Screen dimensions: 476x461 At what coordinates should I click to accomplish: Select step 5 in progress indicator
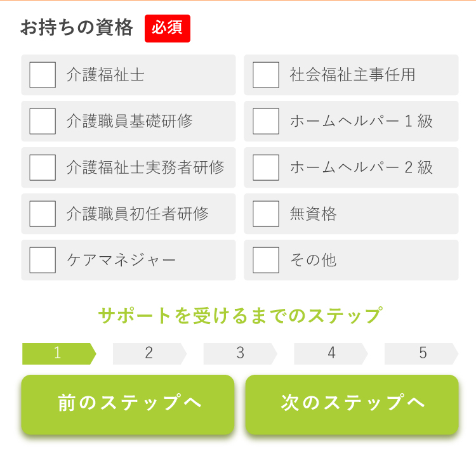[x=421, y=354]
